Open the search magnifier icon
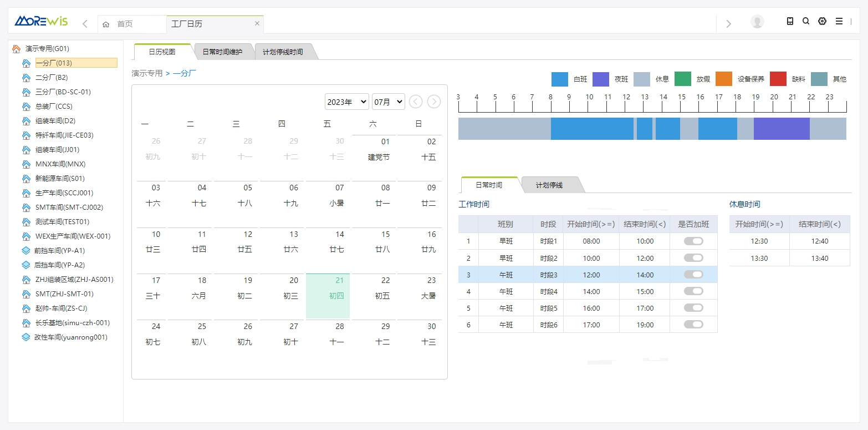Screen dimensions: 868x430 (806, 21)
